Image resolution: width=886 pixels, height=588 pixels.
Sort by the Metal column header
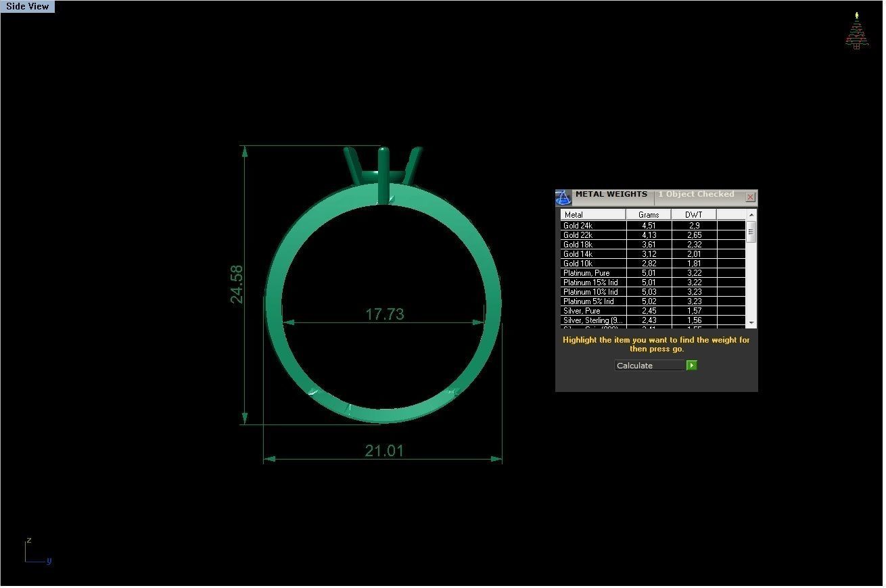(x=593, y=215)
